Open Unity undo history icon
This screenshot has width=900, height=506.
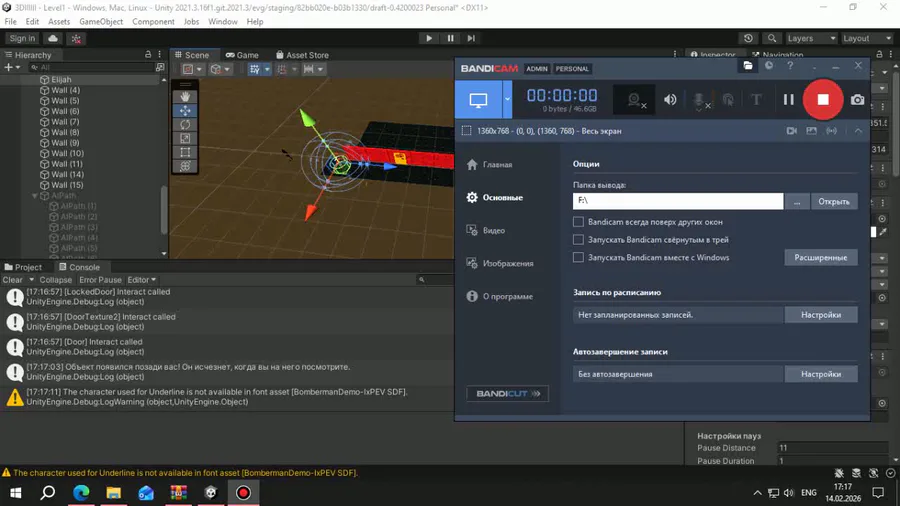(748, 38)
